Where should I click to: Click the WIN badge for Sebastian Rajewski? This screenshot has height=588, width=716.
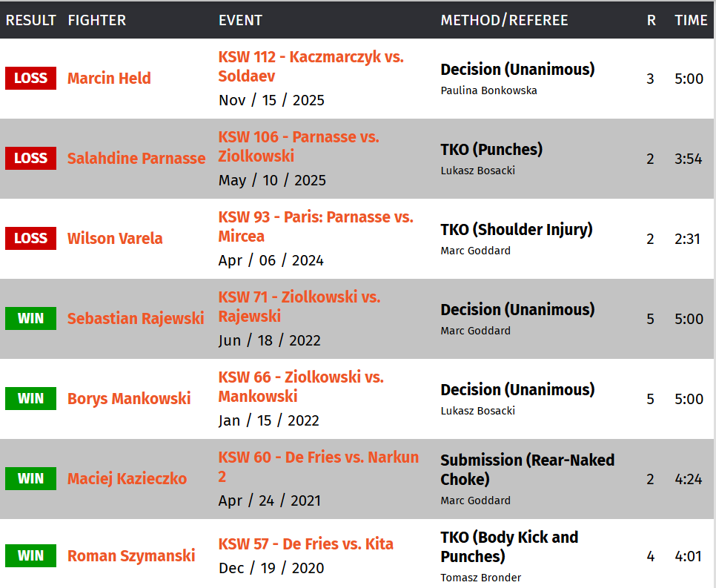pos(30,319)
